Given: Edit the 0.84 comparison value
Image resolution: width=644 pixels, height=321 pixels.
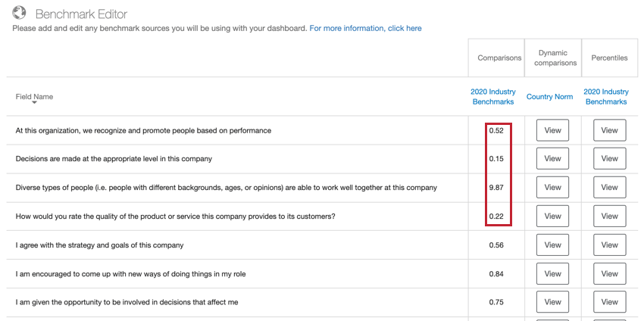Looking at the screenshot, I should 496,274.
